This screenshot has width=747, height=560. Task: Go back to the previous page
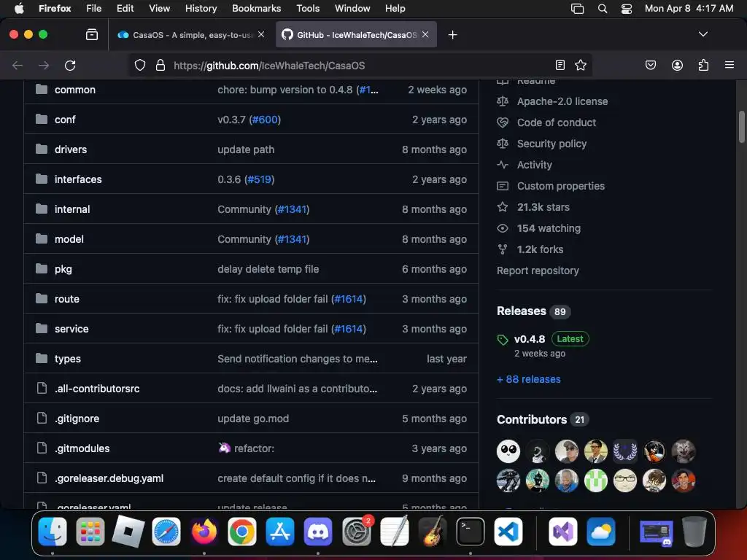(x=18, y=65)
